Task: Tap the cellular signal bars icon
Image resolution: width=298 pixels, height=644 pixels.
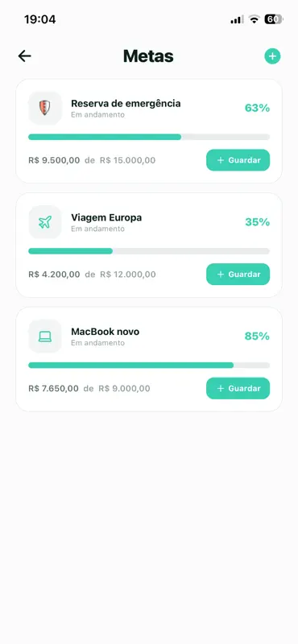Action: tap(237, 19)
